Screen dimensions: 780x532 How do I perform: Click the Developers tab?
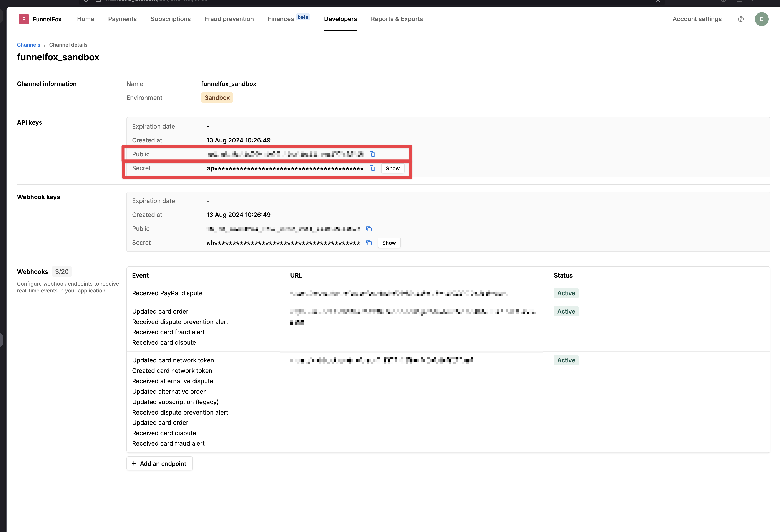point(340,19)
